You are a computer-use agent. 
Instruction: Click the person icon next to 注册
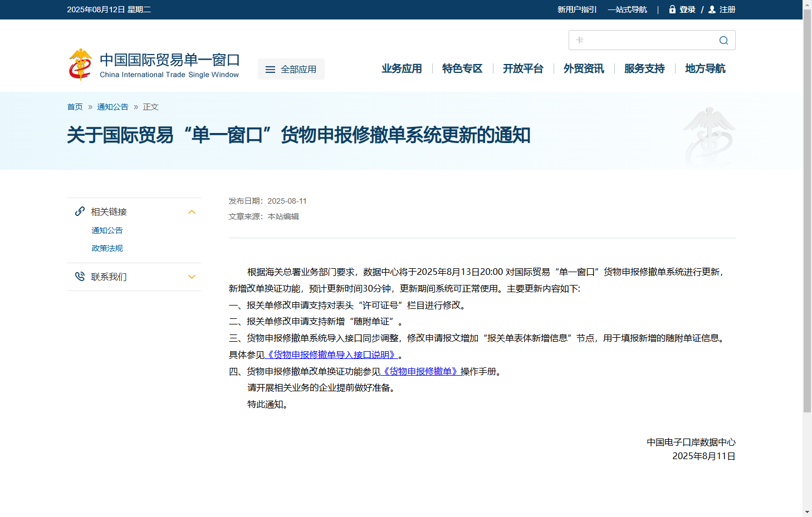(x=711, y=9)
